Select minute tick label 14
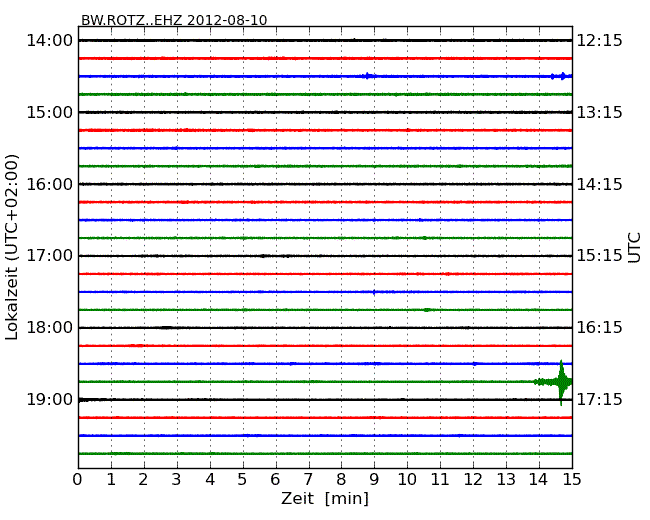The height and width of the screenshot is (520, 650). tap(539, 480)
